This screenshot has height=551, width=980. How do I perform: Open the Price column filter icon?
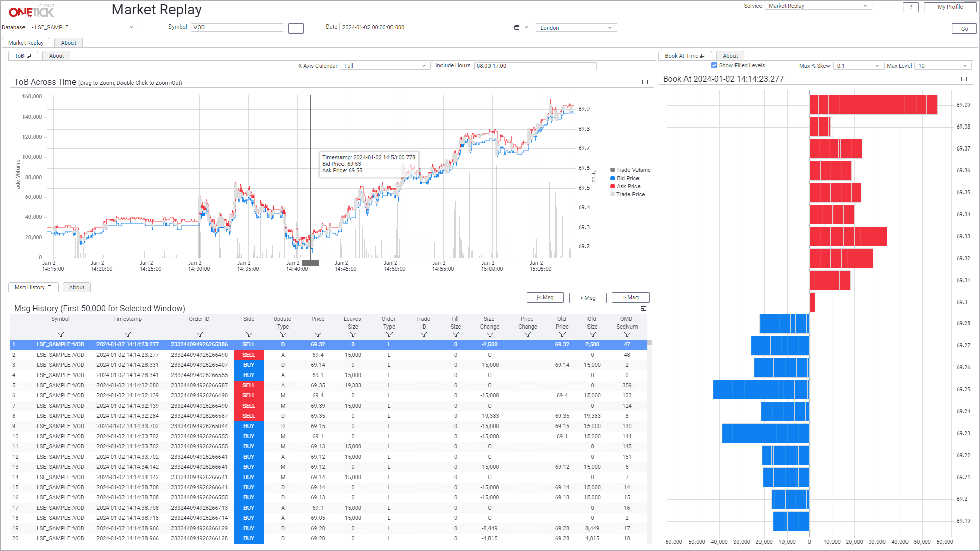[318, 335]
